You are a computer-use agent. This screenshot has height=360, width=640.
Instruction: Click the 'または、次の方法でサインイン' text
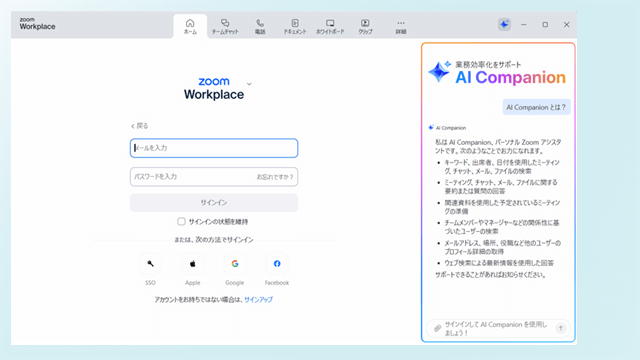[214, 240]
